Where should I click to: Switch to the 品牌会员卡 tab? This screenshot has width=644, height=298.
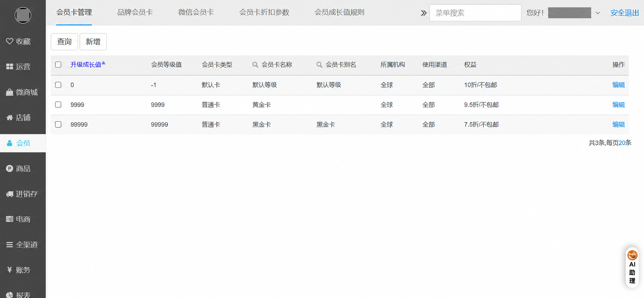coord(135,13)
